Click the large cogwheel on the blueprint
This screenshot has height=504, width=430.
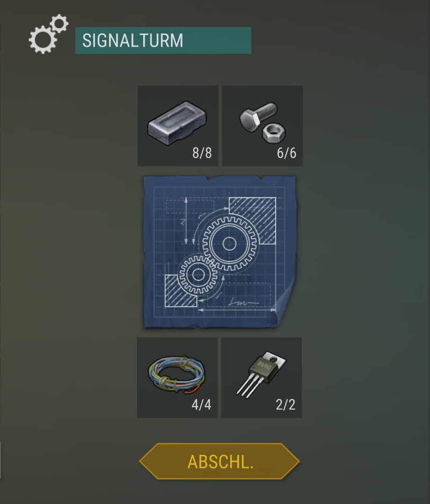click(229, 243)
